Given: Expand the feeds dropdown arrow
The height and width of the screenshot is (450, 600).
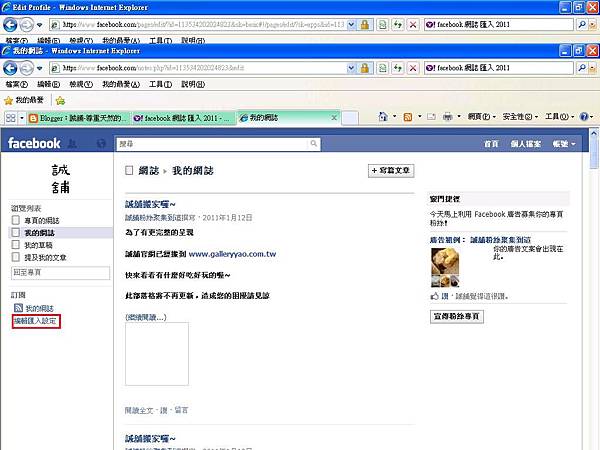Looking at the screenshot, I should [x=420, y=116].
